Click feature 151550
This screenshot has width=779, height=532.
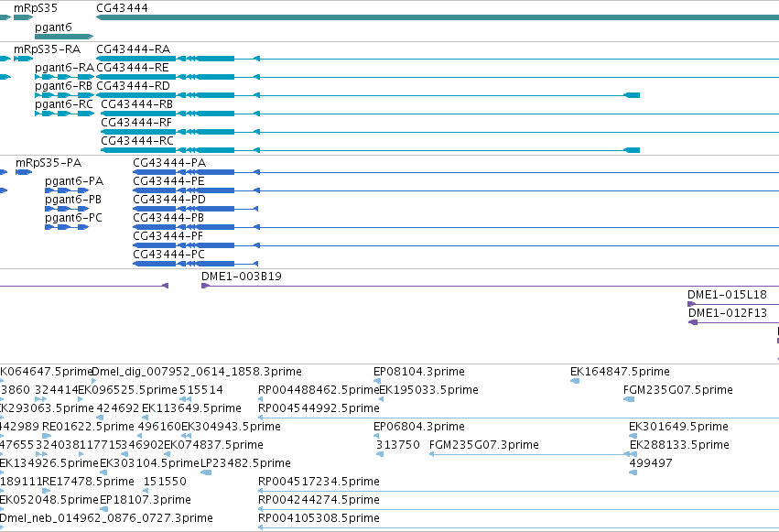(165, 483)
